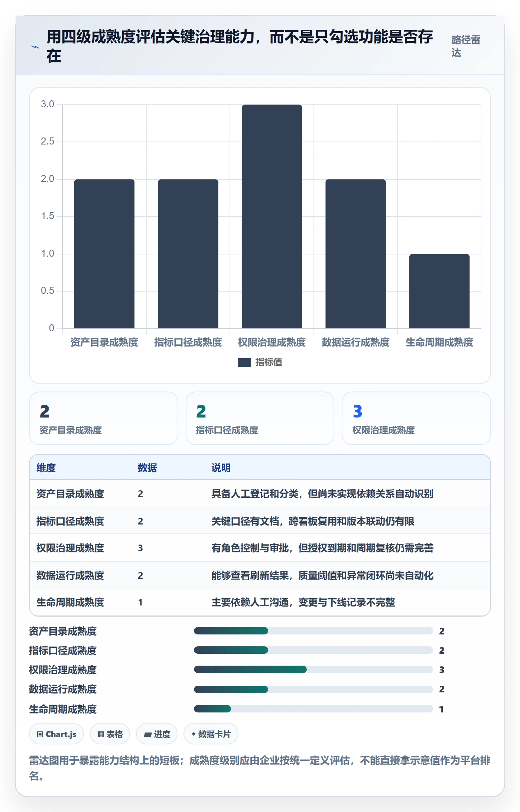This screenshot has height=812, width=520.
Task: Click description 有角色控制与审批 in table
Action: point(322,548)
